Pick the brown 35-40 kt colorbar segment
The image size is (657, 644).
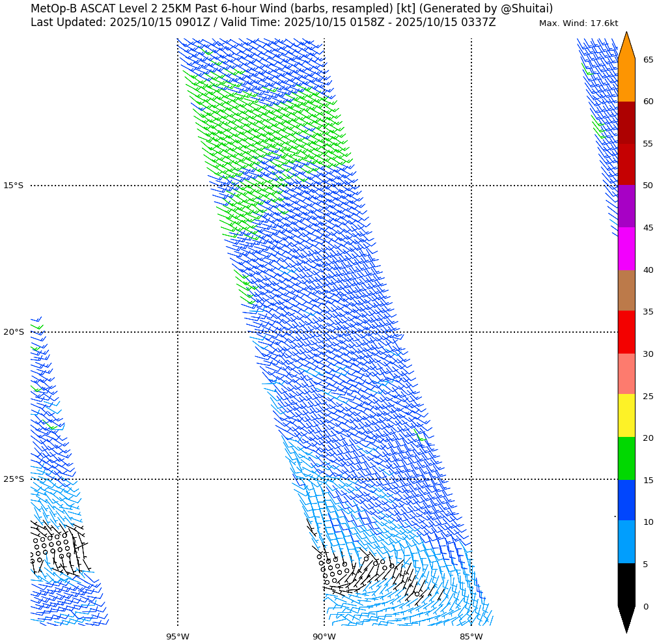[626, 290]
